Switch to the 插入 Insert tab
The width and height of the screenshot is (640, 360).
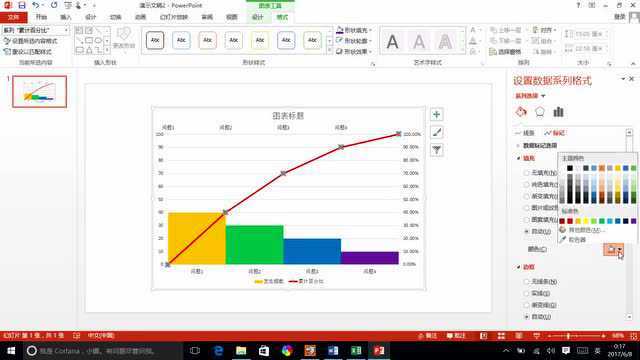click(66, 17)
